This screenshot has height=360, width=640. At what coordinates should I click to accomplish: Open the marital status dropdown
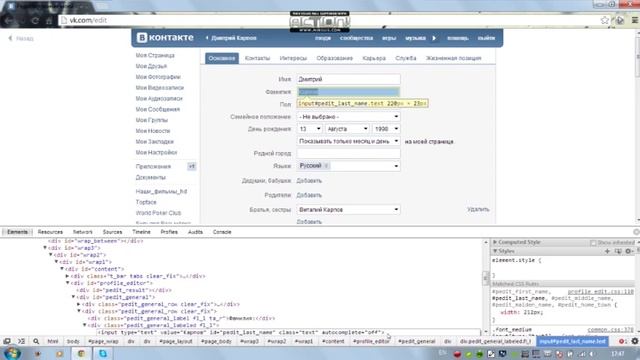pyautogui.click(x=348, y=117)
